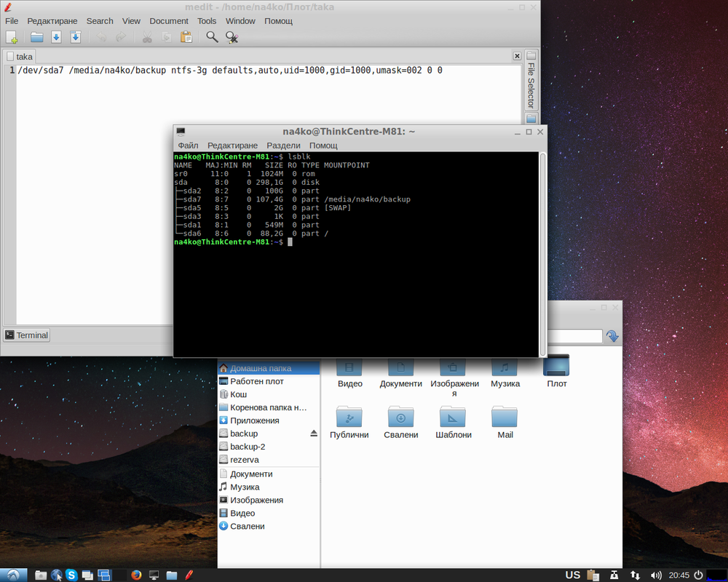This screenshot has width=728, height=582.
Task: Open the Document menu in medit
Action: coord(169,21)
